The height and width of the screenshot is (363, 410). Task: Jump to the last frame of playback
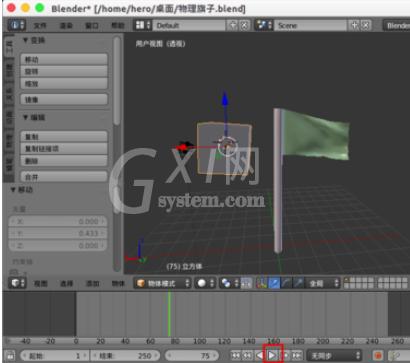pyautogui.click(x=297, y=355)
